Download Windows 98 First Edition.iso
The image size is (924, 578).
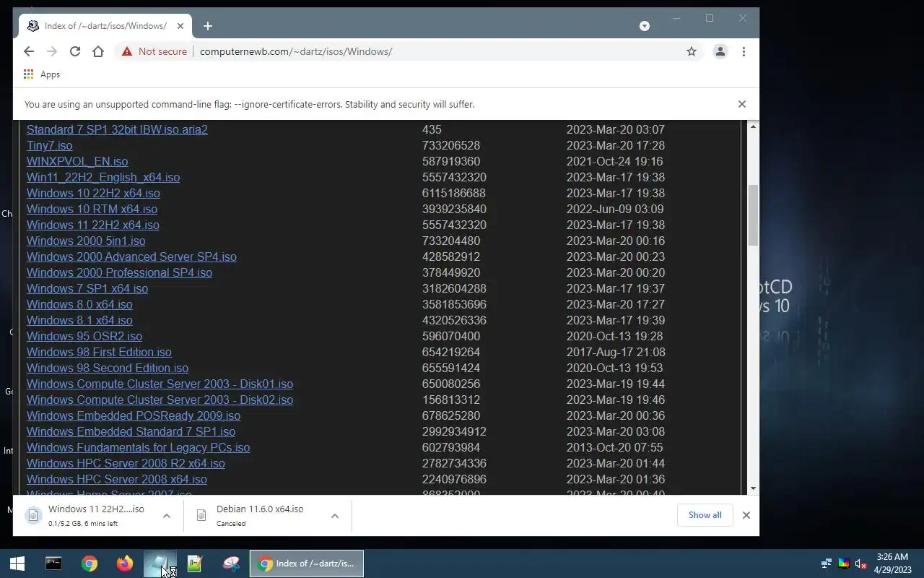click(99, 352)
